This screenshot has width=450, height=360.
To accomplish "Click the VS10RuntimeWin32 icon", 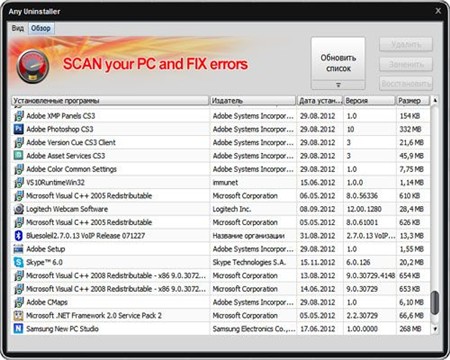I will click(18, 182).
